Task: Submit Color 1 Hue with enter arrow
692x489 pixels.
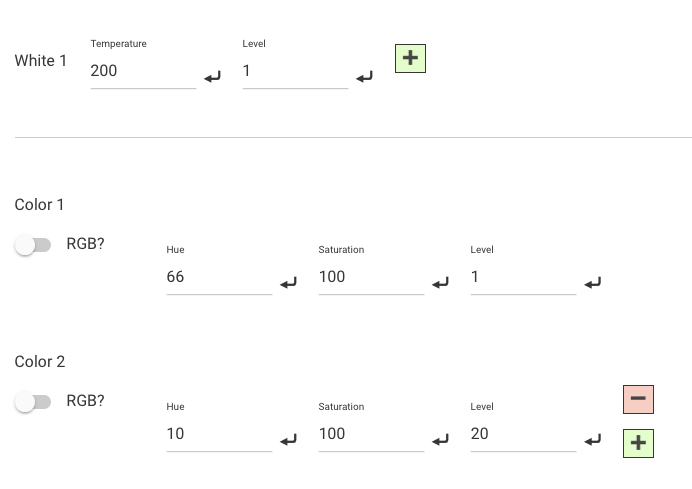Action: [289, 283]
